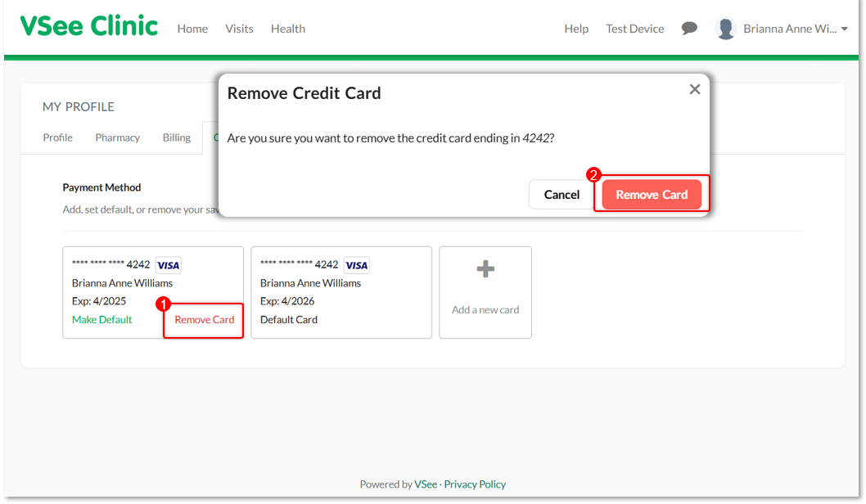Click Visa logo on card expiring 4/2025

pos(168,265)
